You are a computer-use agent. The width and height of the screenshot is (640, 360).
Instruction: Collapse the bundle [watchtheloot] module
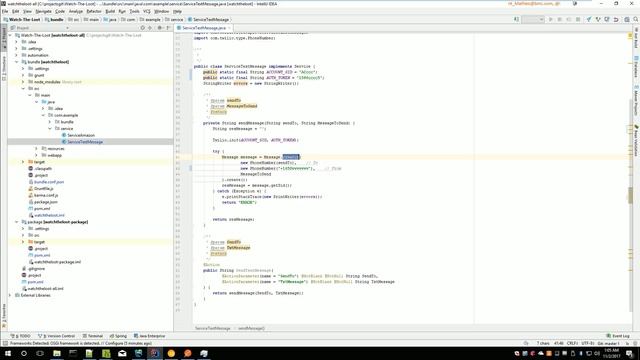[x=17, y=62]
